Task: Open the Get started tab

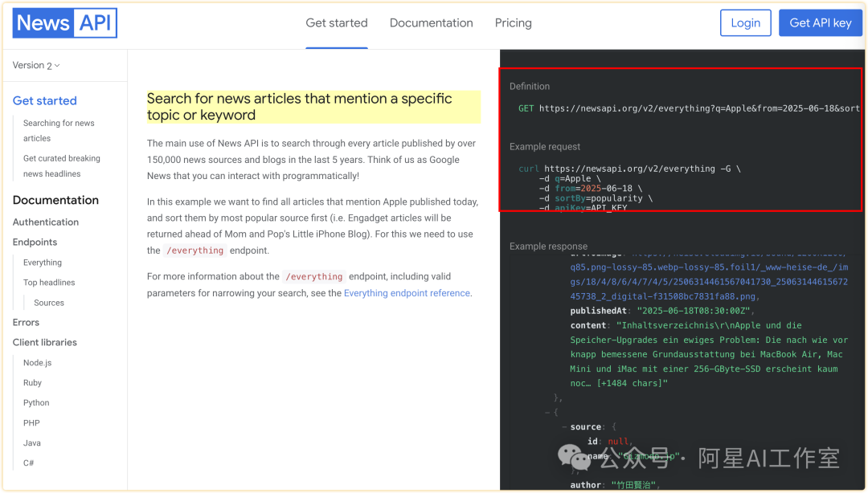Action: click(337, 22)
